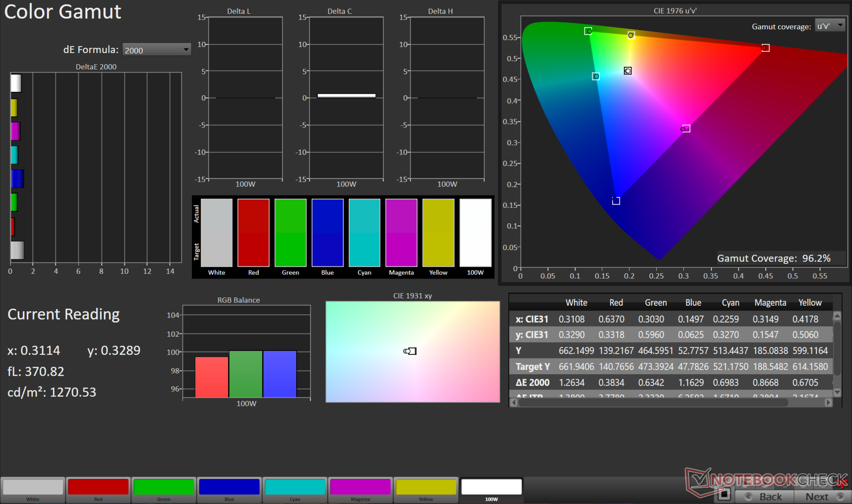Image resolution: width=852 pixels, height=504 pixels.
Task: Open the dE Formula dropdown
Action: click(x=157, y=50)
